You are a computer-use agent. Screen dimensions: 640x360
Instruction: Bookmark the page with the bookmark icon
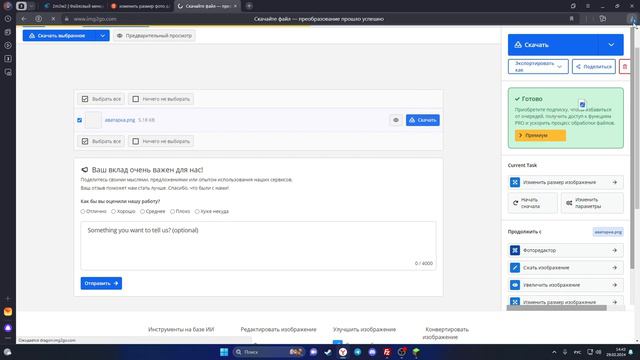[x=571, y=19]
